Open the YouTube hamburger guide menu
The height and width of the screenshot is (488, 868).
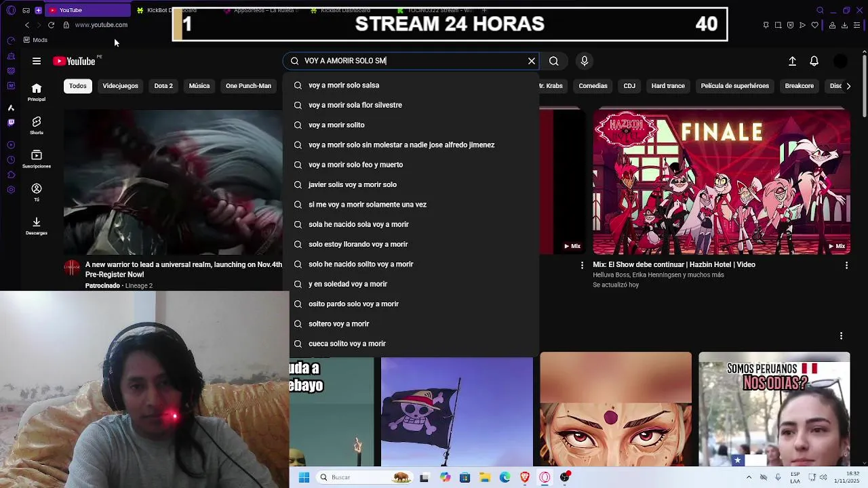pos(37,61)
